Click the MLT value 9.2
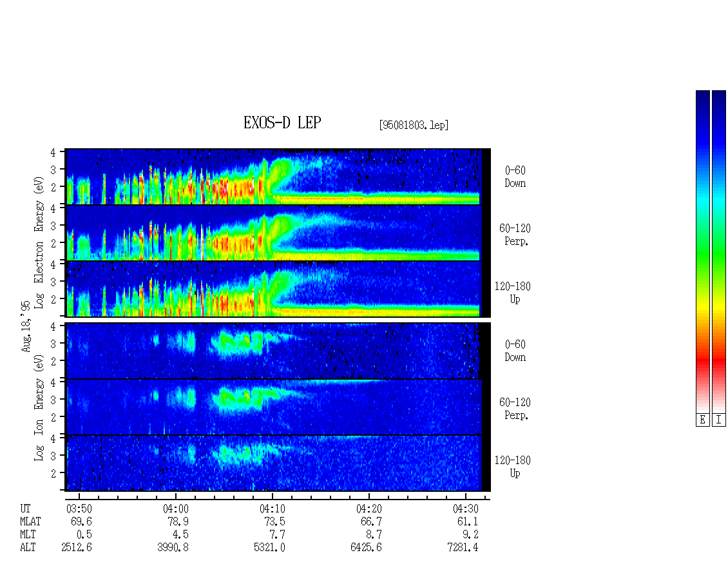Screen dimensions: 728x564 pos(470,535)
